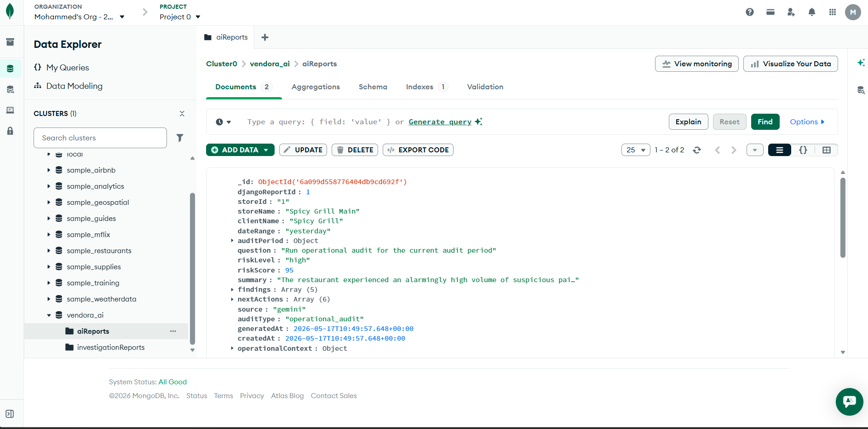Switch to the Documents tab

pos(244,87)
